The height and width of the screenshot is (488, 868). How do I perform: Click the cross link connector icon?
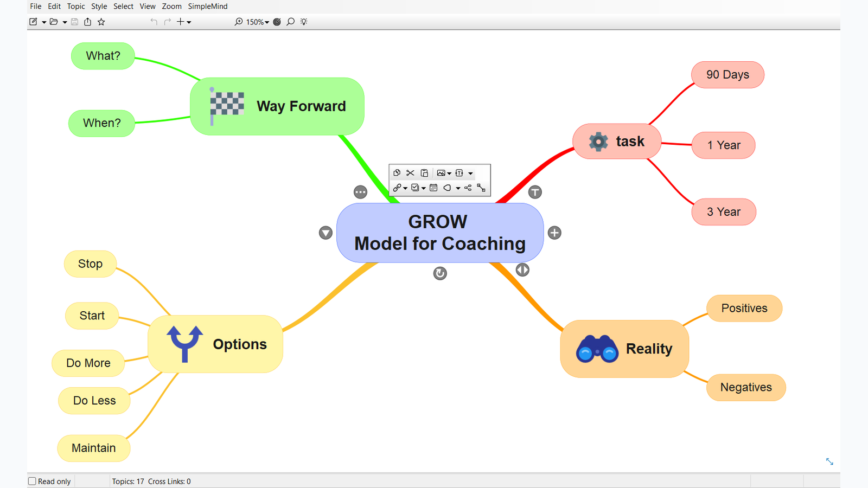[x=481, y=188]
